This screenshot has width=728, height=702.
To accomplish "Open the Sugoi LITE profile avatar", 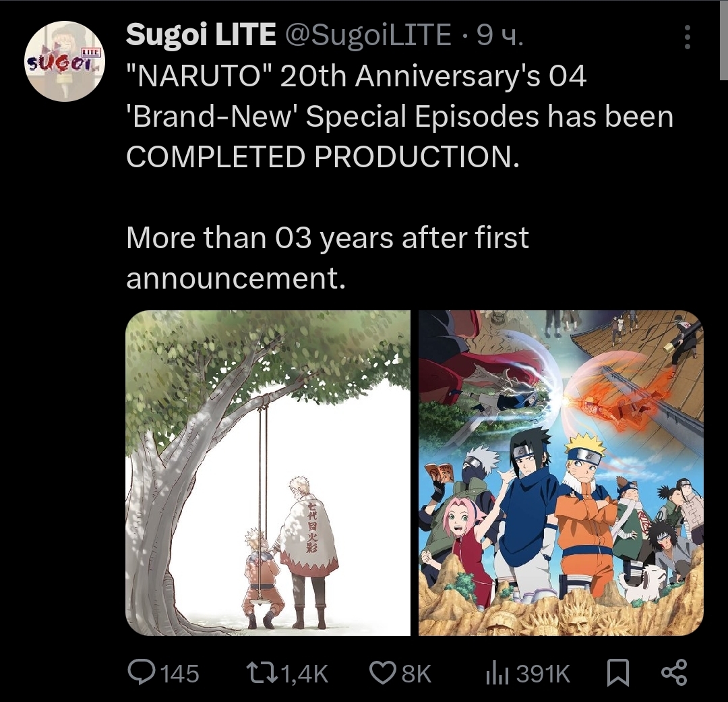I will tap(64, 61).
